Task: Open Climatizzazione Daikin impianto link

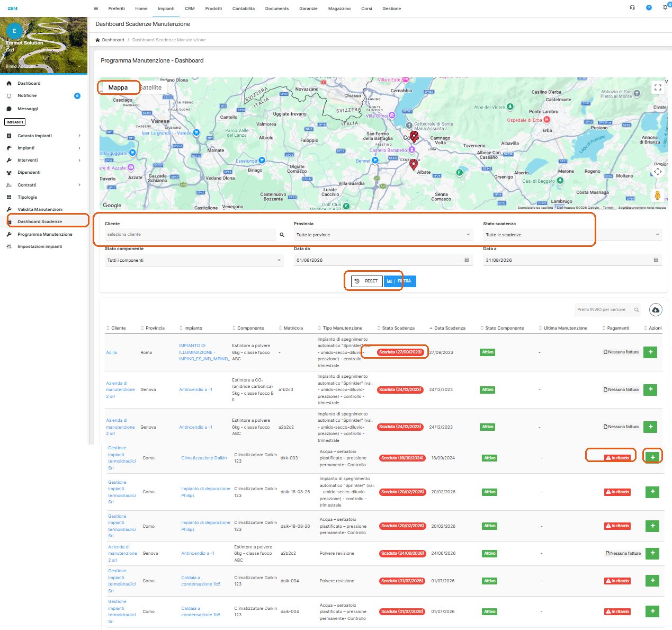Action: pyautogui.click(x=204, y=458)
